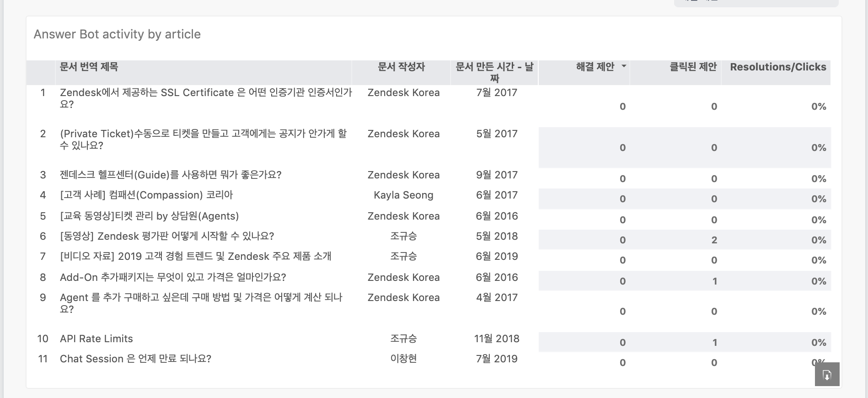Select the (Private Ticket) article title
868x398 pixels.
tap(204, 139)
